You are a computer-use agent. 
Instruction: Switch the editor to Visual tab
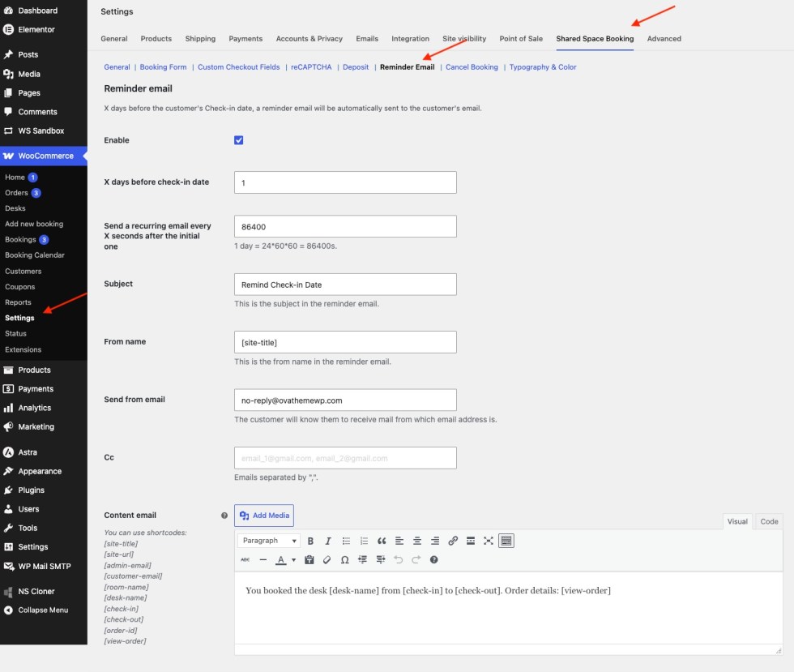coord(737,521)
